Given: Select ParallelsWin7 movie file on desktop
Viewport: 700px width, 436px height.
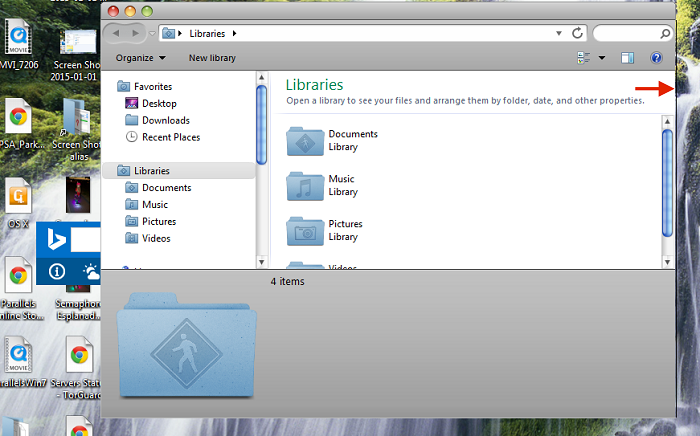Looking at the screenshot, I should pyautogui.click(x=21, y=361).
